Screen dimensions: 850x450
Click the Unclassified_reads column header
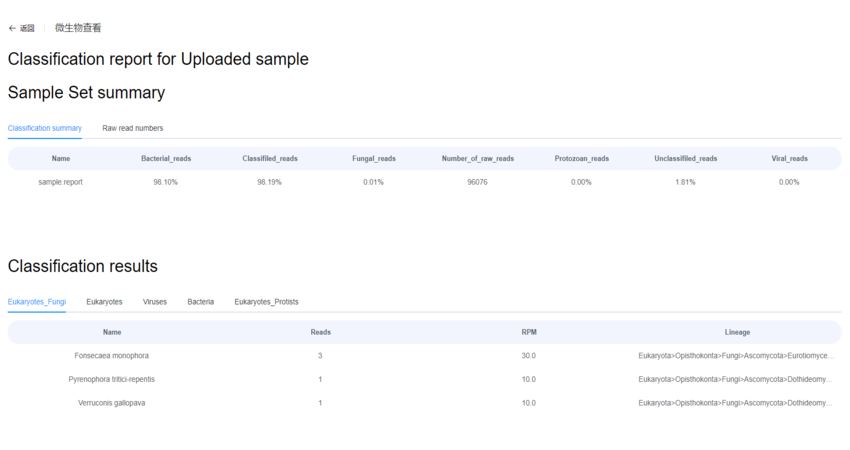click(x=685, y=158)
